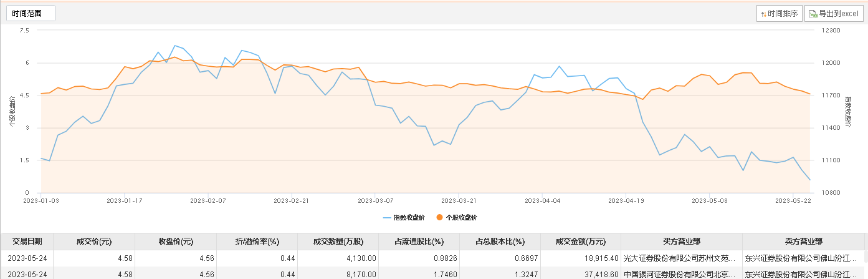Viewport: 868px width, 279px height.
Task: Click the blue 指数收盘价 legend line marker
Action: [387, 217]
